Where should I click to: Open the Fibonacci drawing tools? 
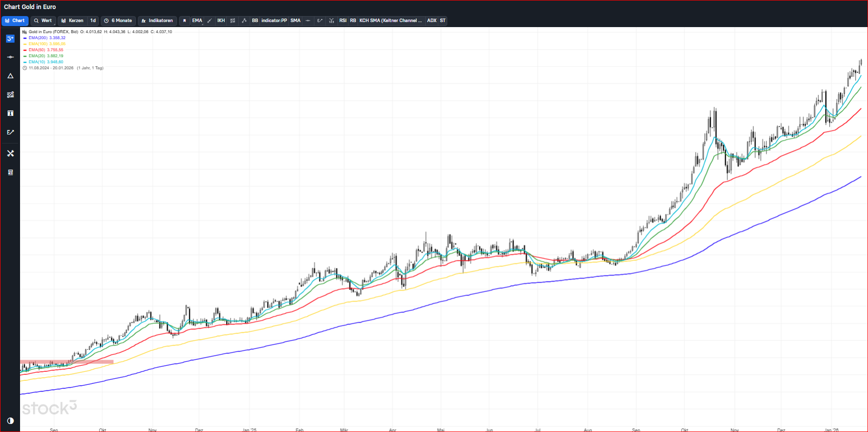point(10,95)
